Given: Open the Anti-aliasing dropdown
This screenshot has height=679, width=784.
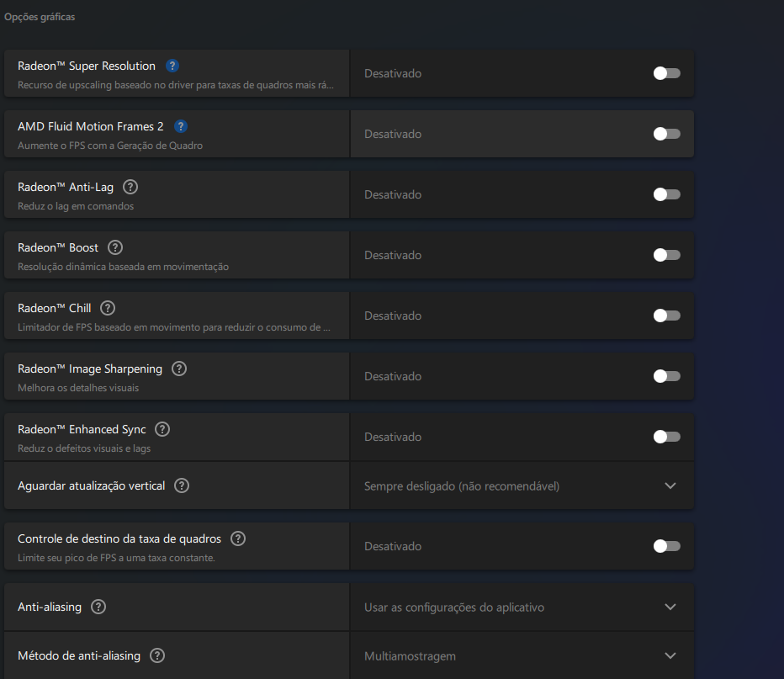Looking at the screenshot, I should click(522, 607).
